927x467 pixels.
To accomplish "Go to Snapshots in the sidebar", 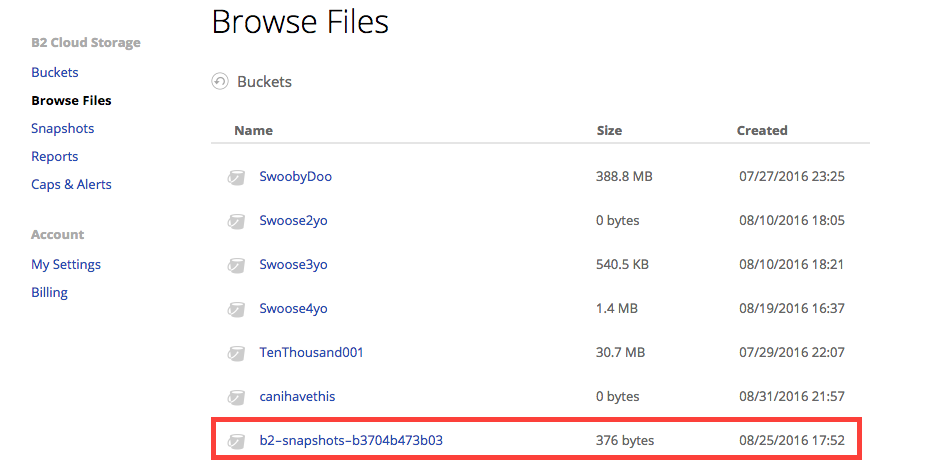I will coord(63,128).
